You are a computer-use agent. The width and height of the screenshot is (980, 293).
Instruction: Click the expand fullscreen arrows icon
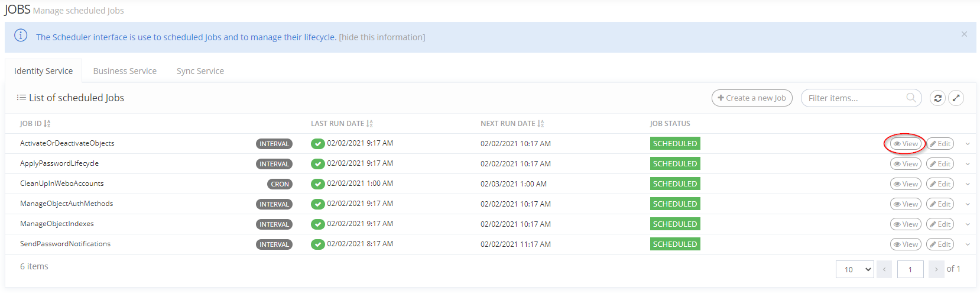[x=956, y=98]
